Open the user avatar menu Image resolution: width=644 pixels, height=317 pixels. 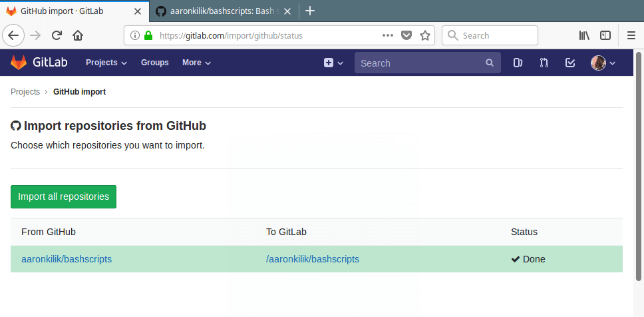click(x=603, y=63)
